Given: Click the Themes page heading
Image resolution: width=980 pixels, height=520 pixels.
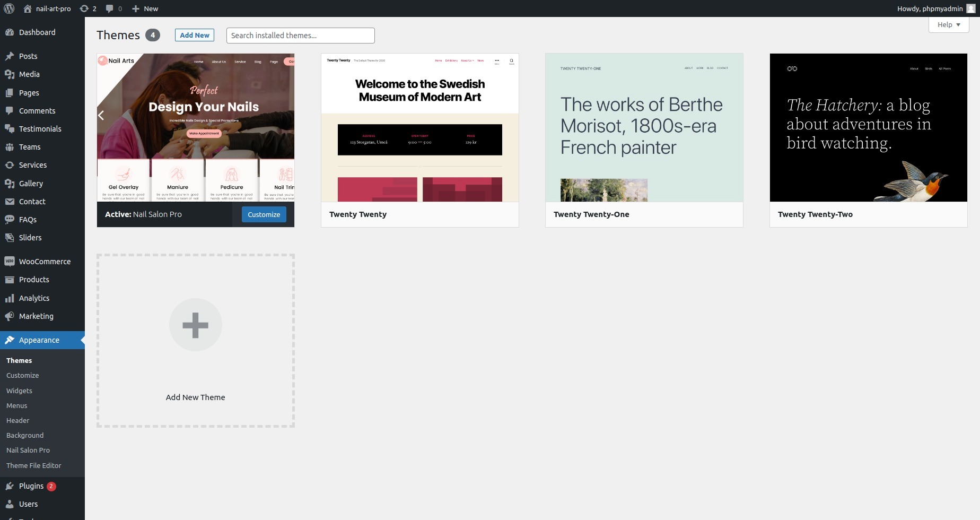Looking at the screenshot, I should 118,35.
